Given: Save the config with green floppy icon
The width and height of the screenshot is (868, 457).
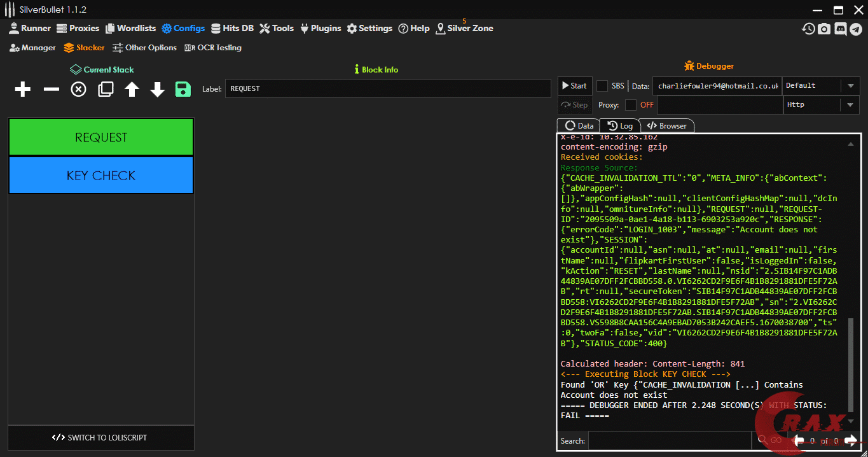Looking at the screenshot, I should tap(183, 90).
